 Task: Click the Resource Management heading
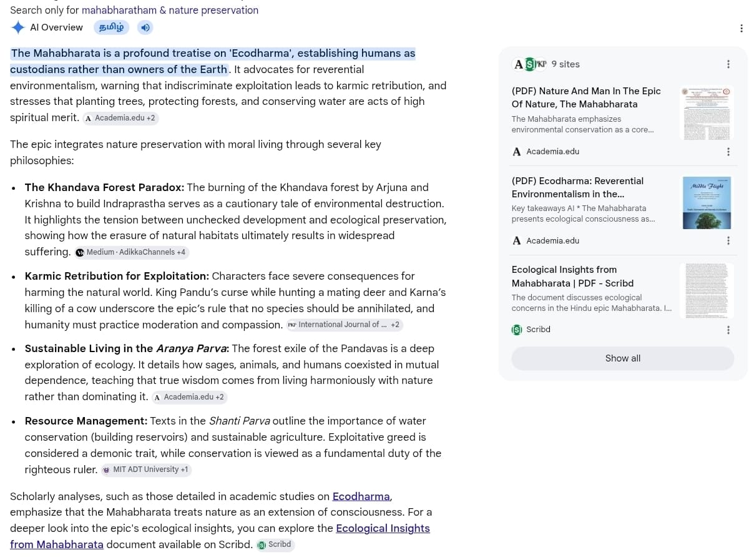tap(86, 421)
